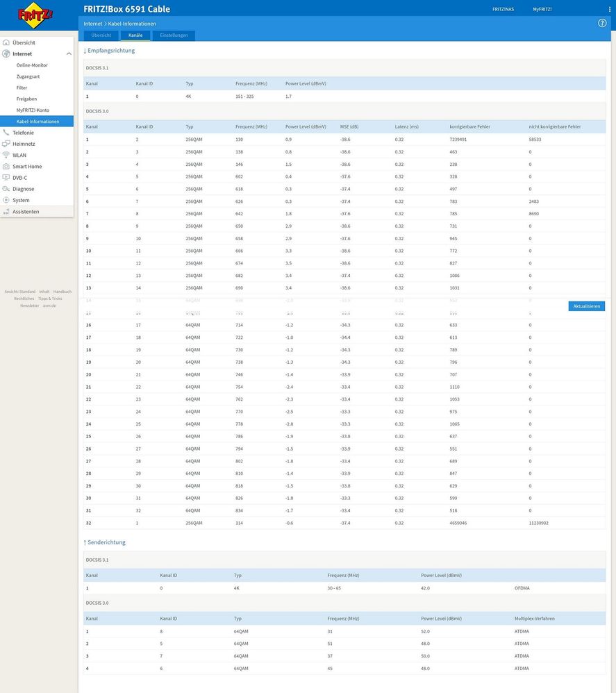
Task: Click the DVB-C monitor icon
Action: pos(6,178)
